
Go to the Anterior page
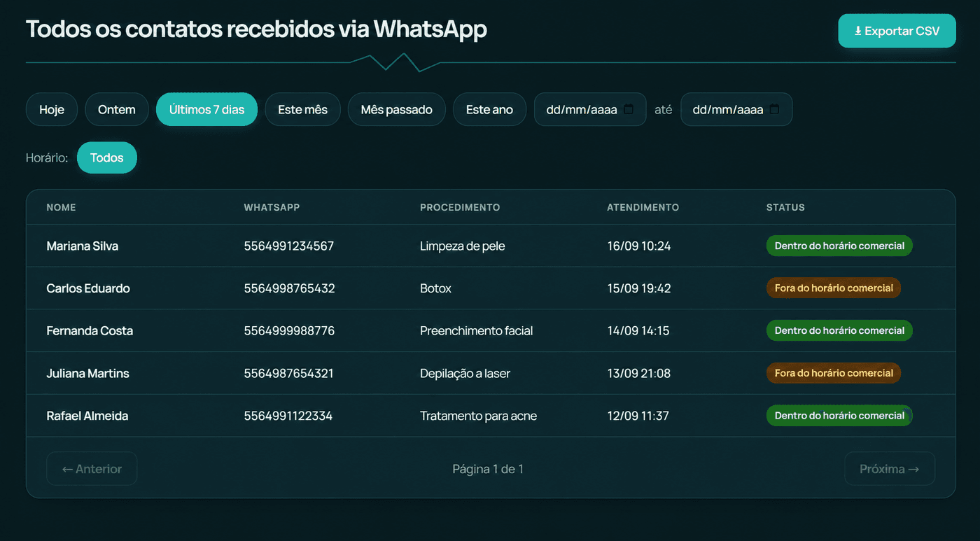pos(92,469)
